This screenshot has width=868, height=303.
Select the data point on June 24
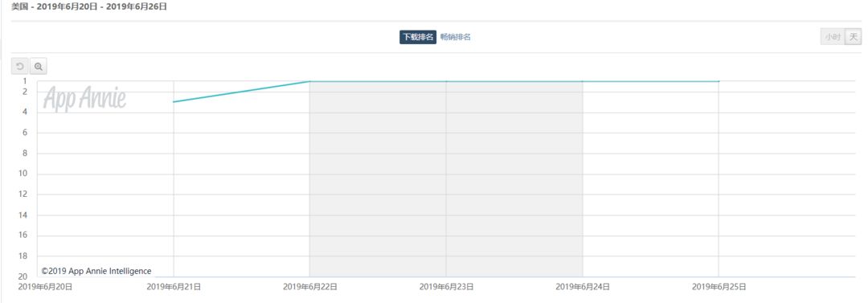(583, 81)
